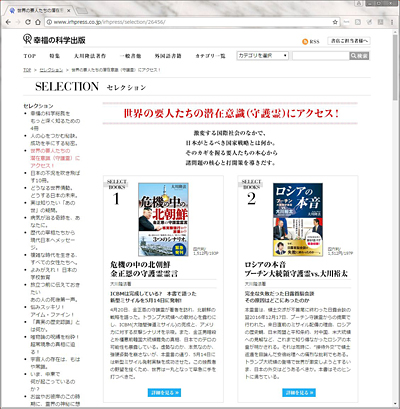This screenshot has width=400, height=409.
Task: Open book 2 cover ロシアの本音
Action: point(298,219)
